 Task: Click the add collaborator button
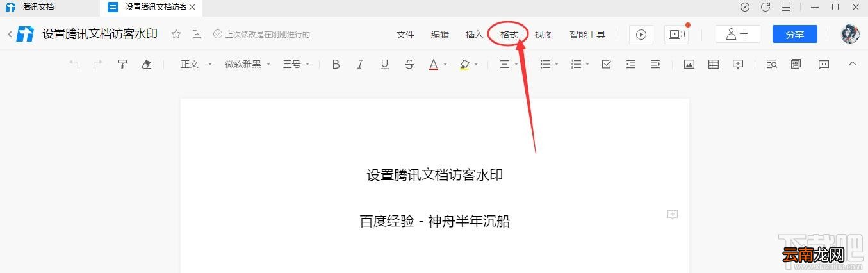738,35
